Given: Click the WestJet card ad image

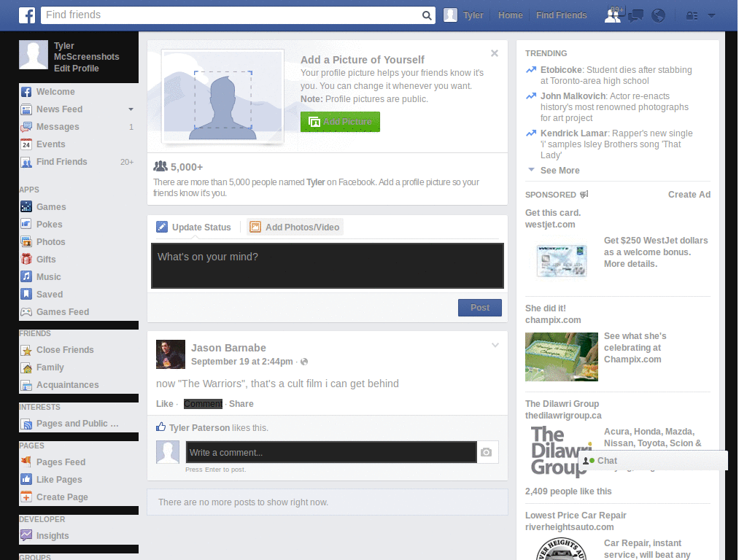Looking at the screenshot, I should [561, 260].
